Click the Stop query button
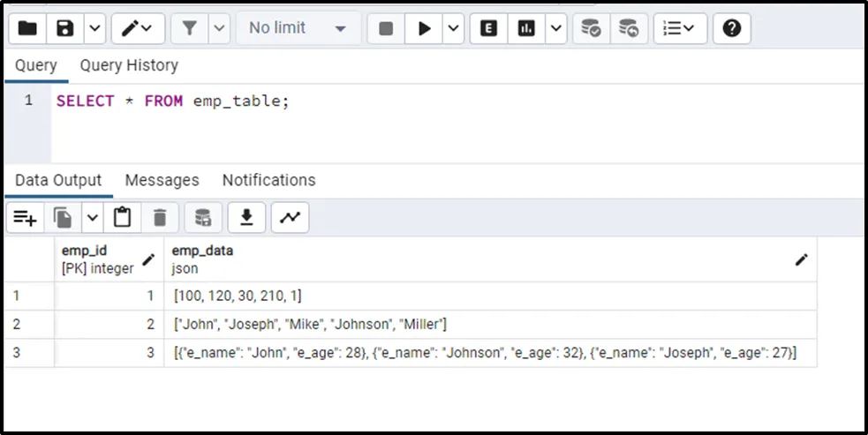Image resolution: width=868 pixels, height=435 pixels. pyautogui.click(x=386, y=28)
